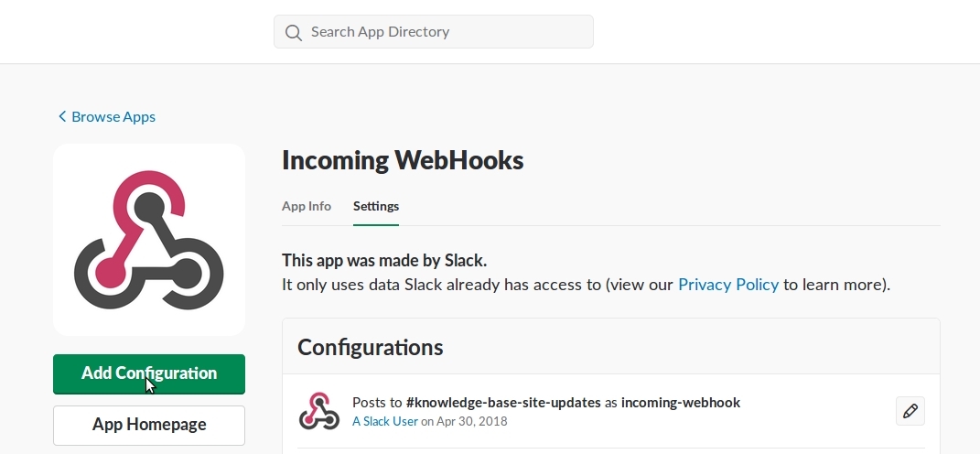The height and width of the screenshot is (454, 980).
Task: Focus the Search App Directory field
Action: point(433,32)
